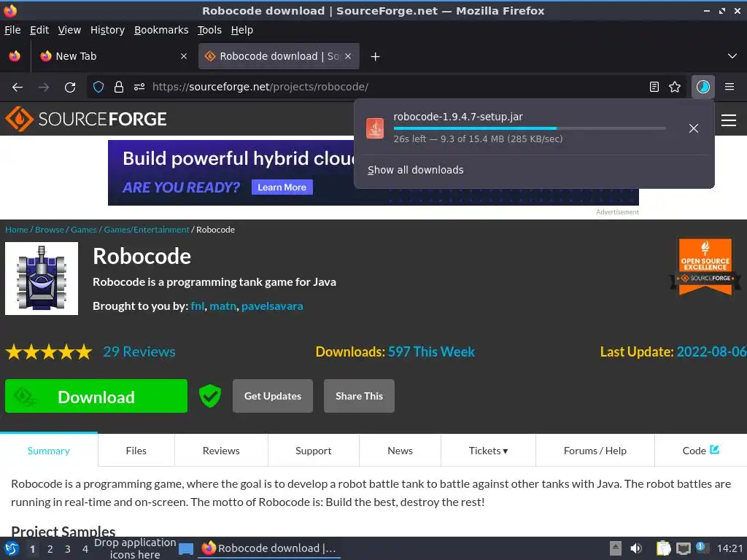This screenshot has width=747, height=560.
Task: Cancel the robocode-1.9.4.7-setup.jar download
Action: [694, 128]
